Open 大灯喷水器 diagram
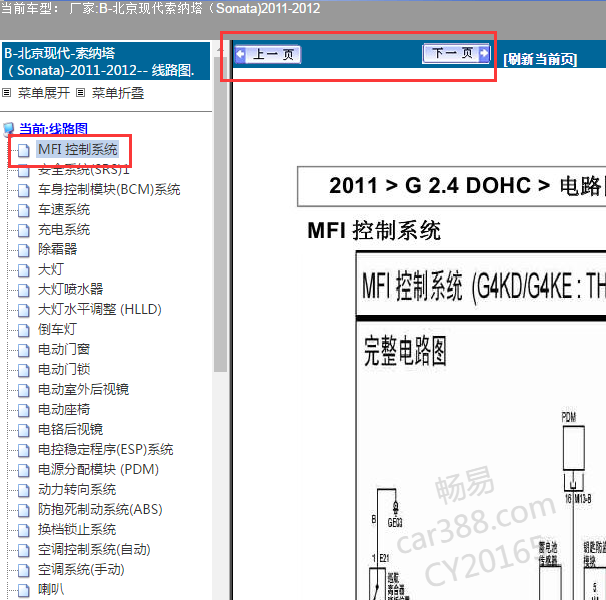This screenshot has height=600, width=606. click(70, 290)
